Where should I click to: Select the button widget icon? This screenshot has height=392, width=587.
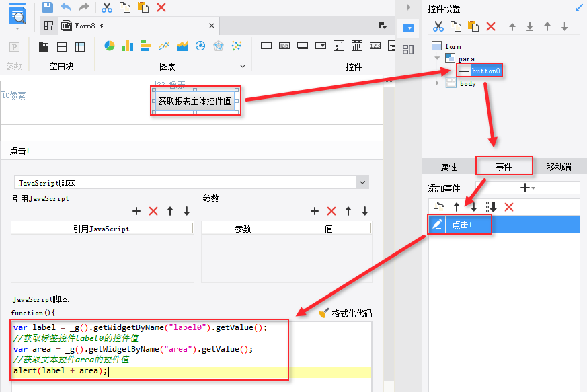pos(303,46)
